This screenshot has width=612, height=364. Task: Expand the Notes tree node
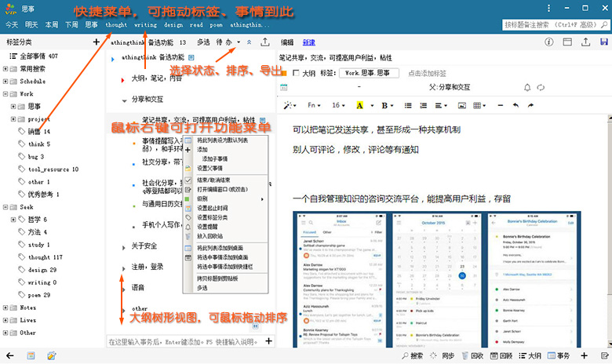[x=5, y=308]
